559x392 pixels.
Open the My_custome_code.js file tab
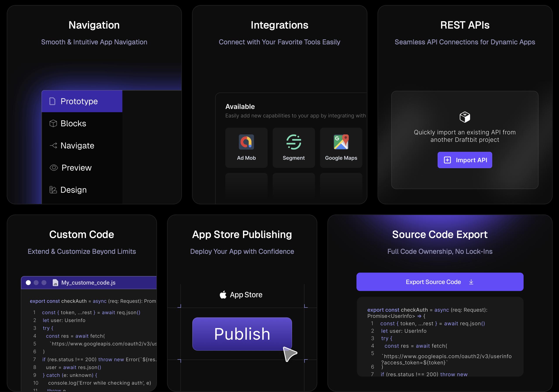point(88,283)
